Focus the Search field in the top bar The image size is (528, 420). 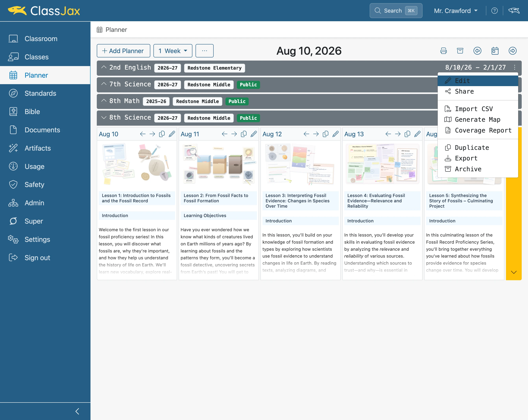click(x=396, y=11)
